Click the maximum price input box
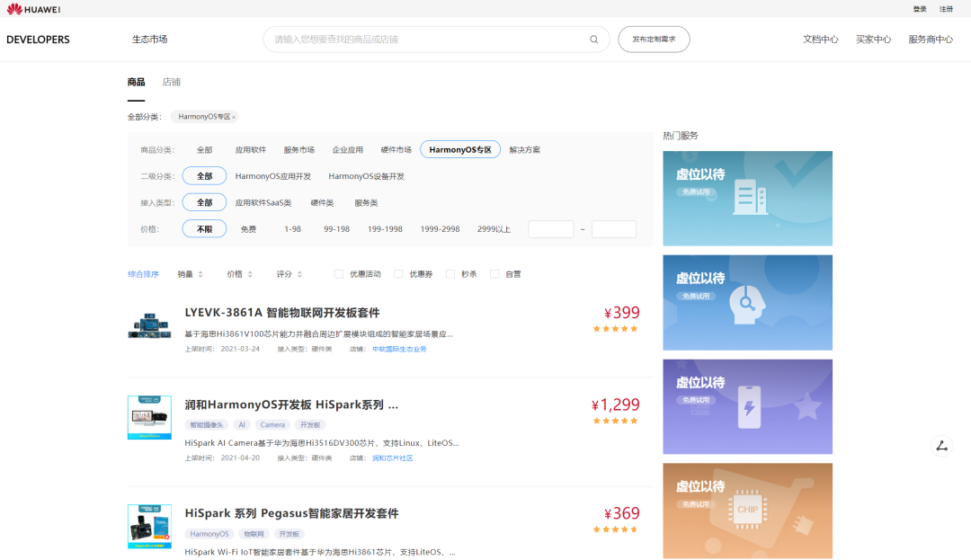971x560 pixels. 614,229
